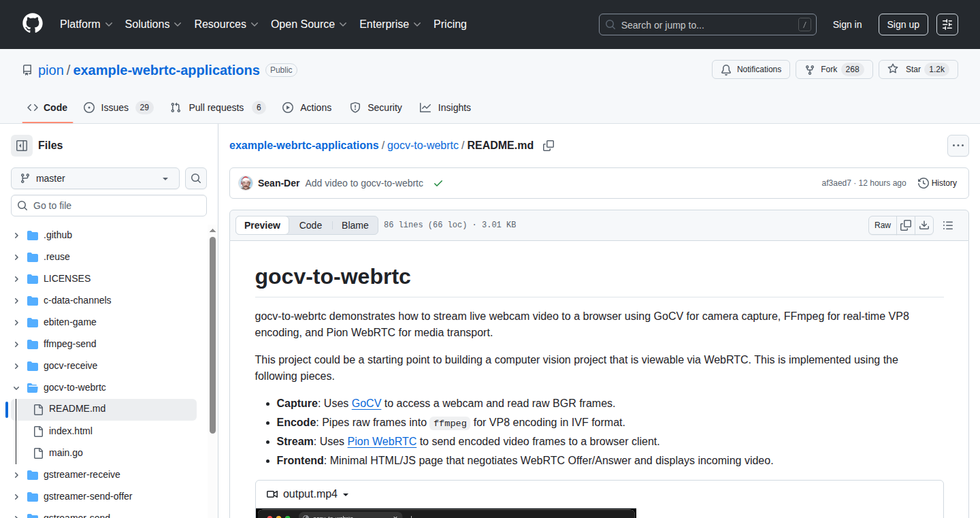The width and height of the screenshot is (980, 518).
Task: Open the Issues tab
Action: click(118, 108)
